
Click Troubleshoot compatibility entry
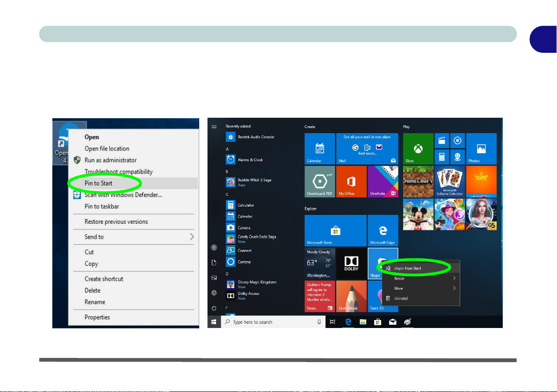tap(119, 171)
